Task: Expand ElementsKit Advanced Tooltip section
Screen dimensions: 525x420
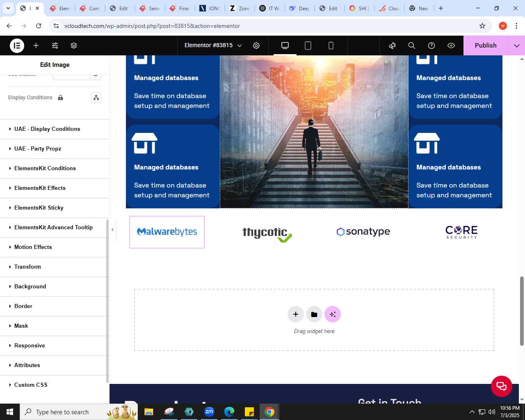Action: point(55,227)
